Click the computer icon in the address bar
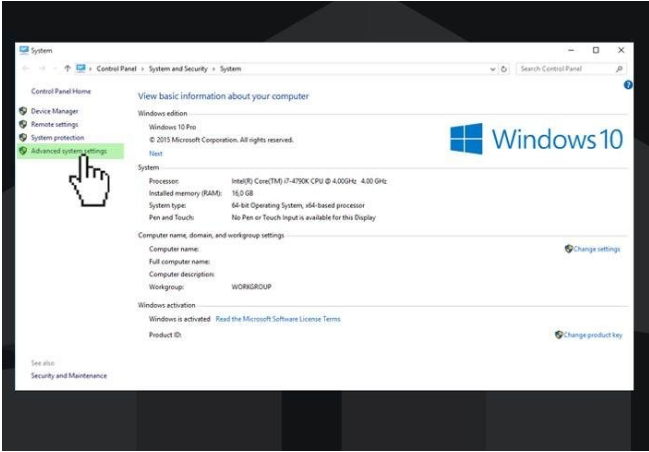This screenshot has width=649, height=452. pos(81,68)
